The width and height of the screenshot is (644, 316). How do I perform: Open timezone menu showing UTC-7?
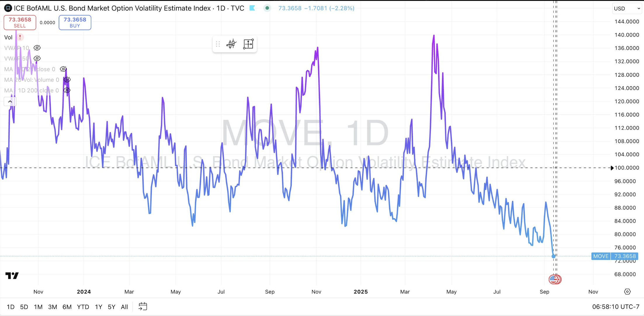click(x=616, y=307)
